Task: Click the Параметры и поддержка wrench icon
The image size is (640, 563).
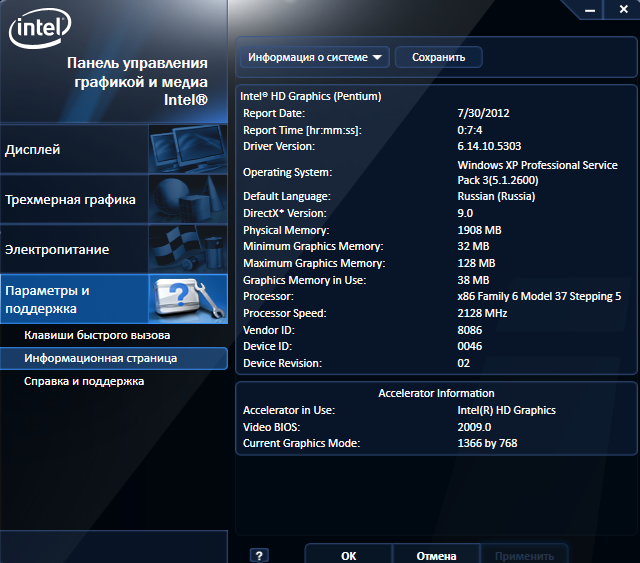Action: (188, 299)
